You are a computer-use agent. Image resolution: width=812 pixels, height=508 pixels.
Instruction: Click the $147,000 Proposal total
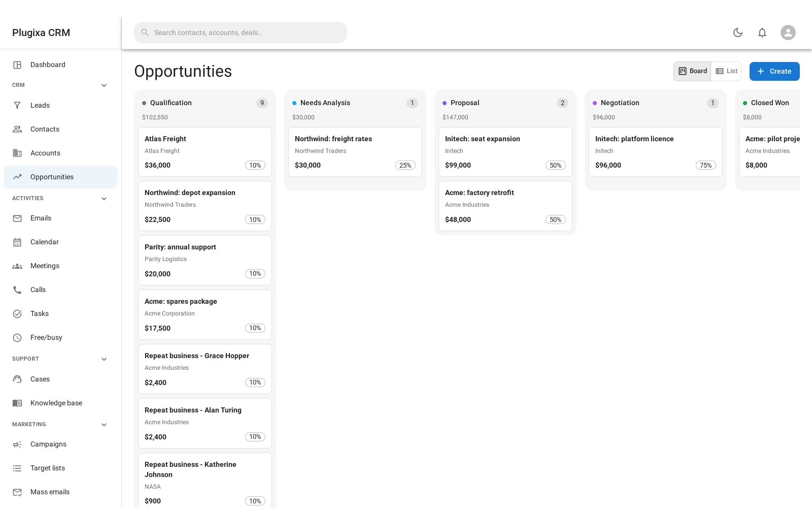(455, 117)
